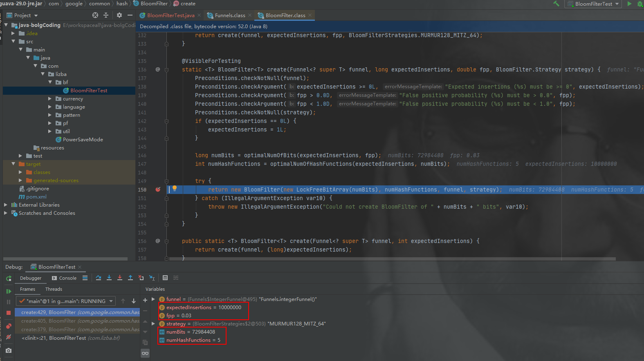Pause the running program
This screenshot has height=361, width=644.
tap(9, 302)
